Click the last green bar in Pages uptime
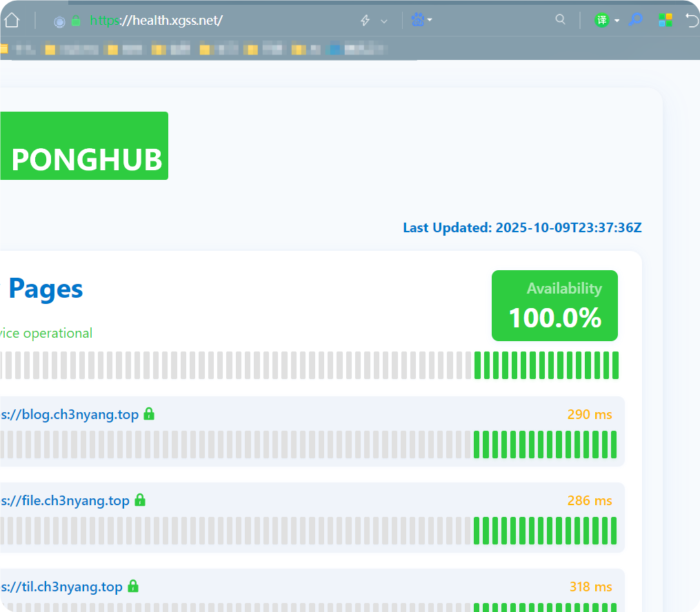 615,365
